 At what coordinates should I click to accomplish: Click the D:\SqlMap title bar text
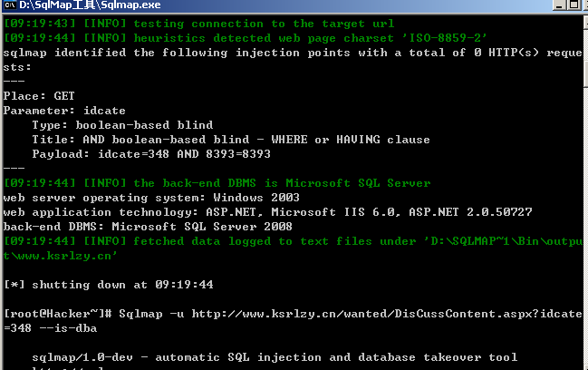pyautogui.click(x=90, y=5)
